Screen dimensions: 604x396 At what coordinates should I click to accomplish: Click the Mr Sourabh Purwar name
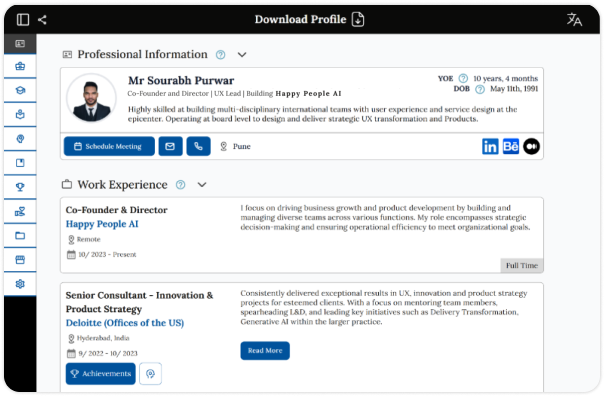(x=181, y=81)
